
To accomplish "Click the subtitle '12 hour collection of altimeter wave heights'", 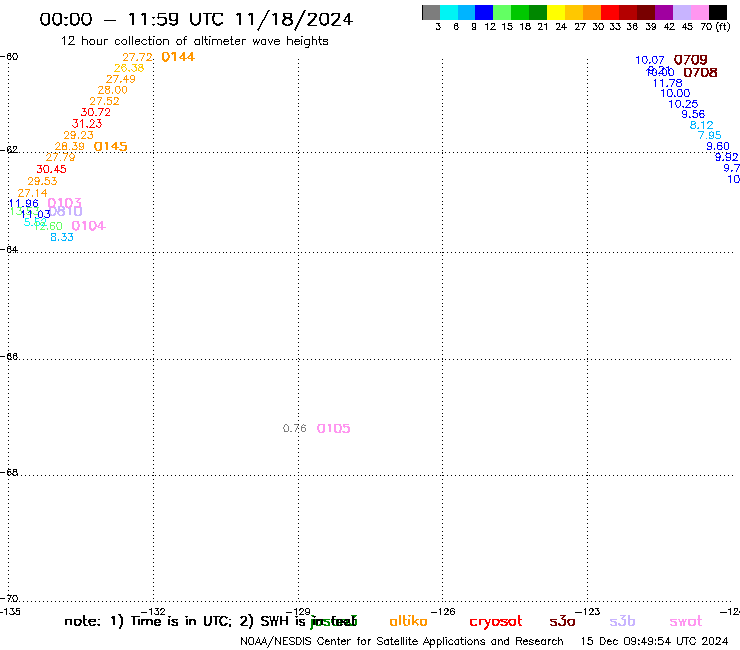I will click(x=194, y=41).
